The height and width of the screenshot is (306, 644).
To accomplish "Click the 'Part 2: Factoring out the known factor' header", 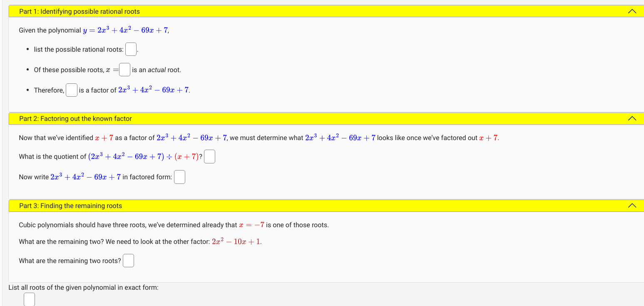I will tap(75, 118).
